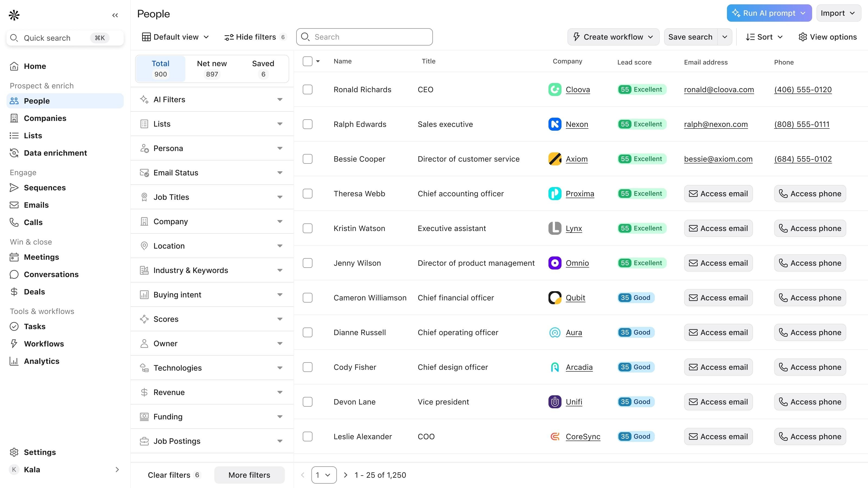Click the Nexon company logo
The image size is (868, 488).
555,124
